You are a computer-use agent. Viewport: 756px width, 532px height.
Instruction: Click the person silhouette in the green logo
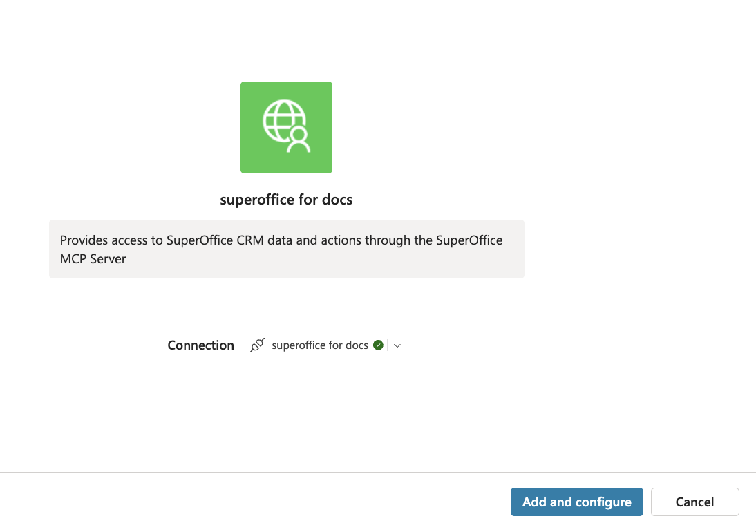pyautogui.click(x=299, y=140)
